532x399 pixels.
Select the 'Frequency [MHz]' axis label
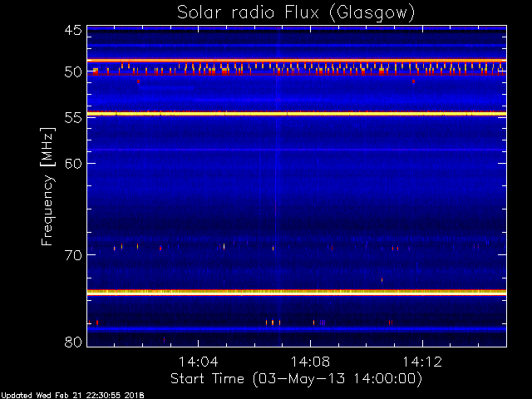pyautogui.click(x=47, y=186)
